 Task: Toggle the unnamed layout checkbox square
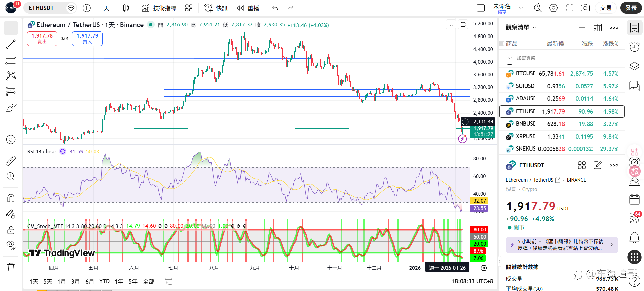pos(481,8)
